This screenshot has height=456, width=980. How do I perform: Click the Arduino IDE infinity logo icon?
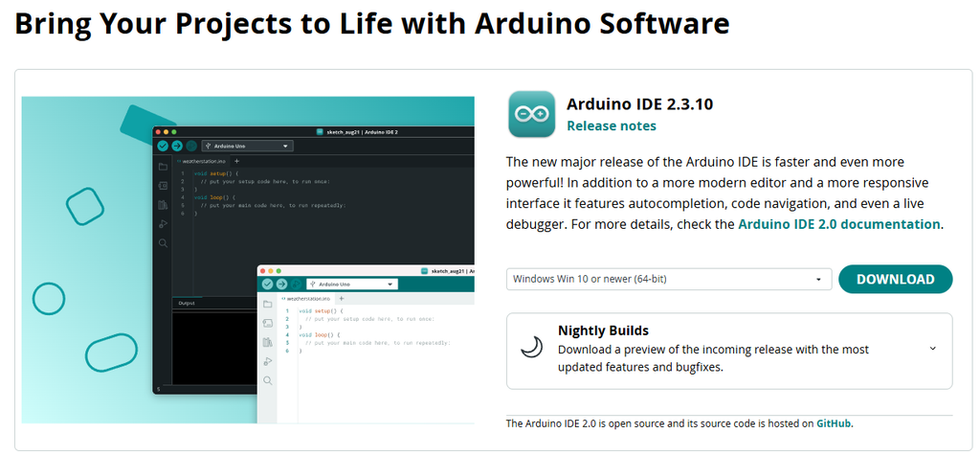[x=531, y=114]
